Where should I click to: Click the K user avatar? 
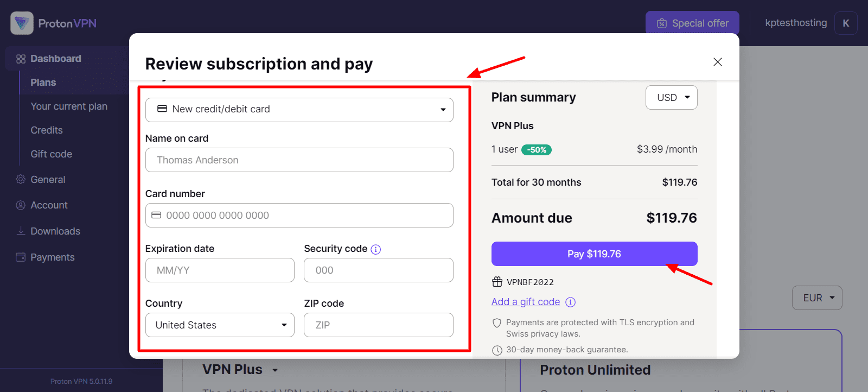(x=846, y=23)
